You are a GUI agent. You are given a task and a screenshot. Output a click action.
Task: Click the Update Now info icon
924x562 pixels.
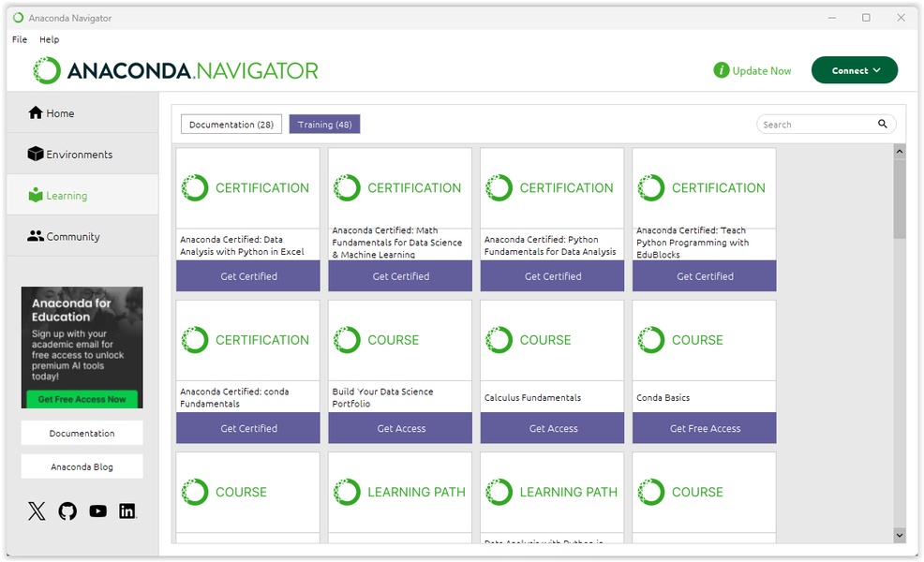pyautogui.click(x=721, y=70)
